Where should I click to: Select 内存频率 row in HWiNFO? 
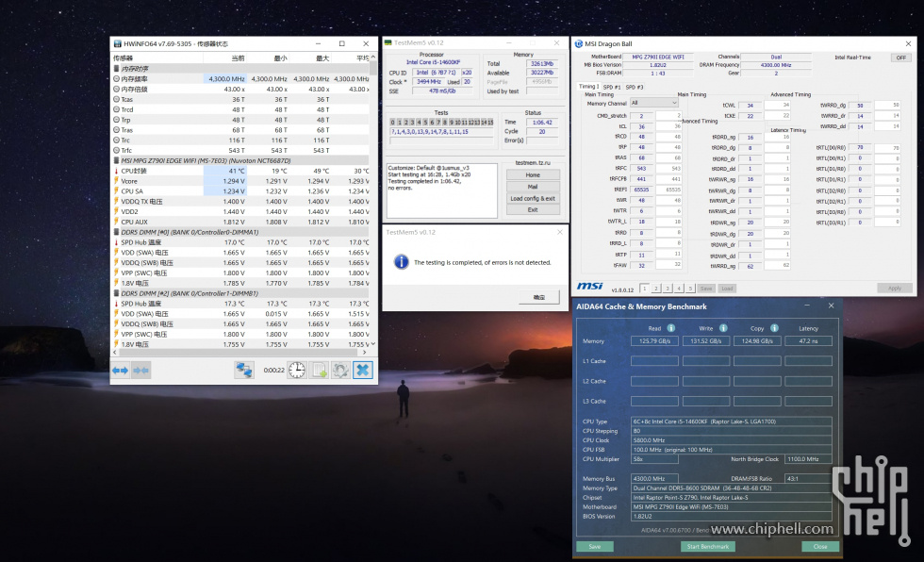(x=241, y=78)
